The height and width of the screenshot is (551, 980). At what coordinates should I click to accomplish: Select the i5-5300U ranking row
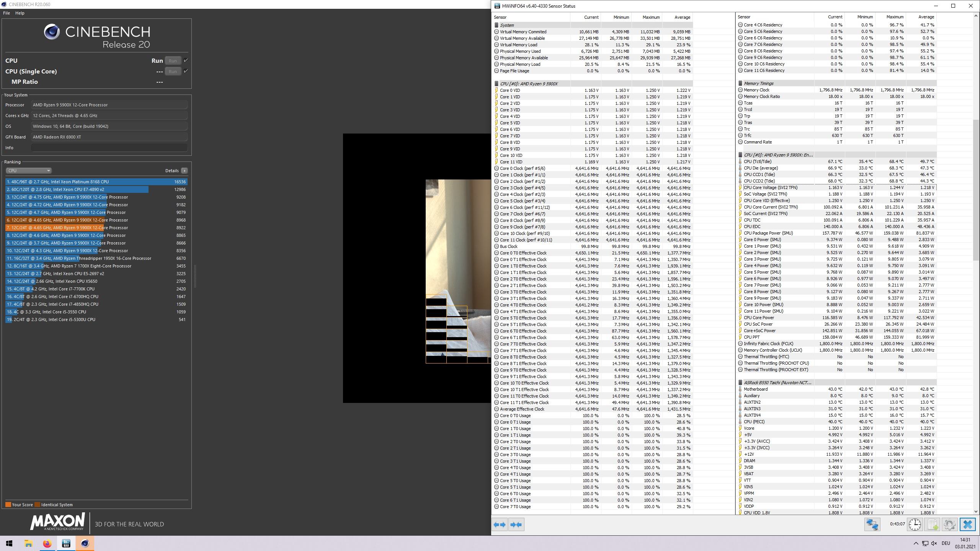click(96, 320)
